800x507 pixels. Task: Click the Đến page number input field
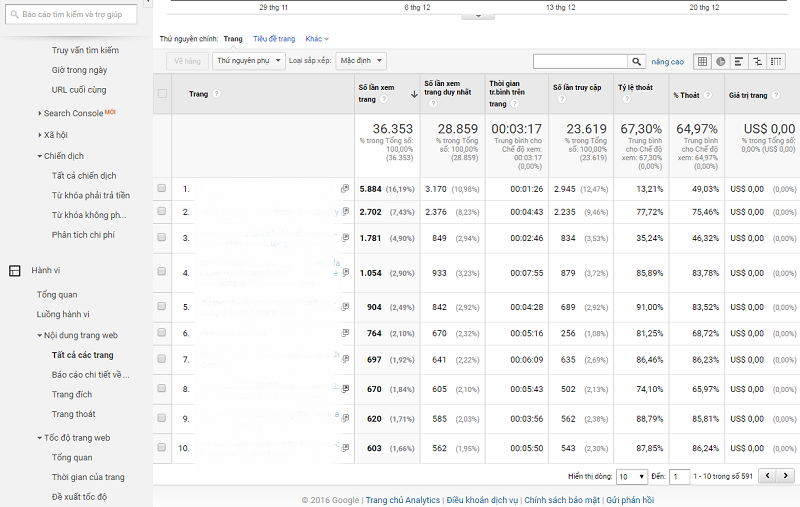point(680,477)
